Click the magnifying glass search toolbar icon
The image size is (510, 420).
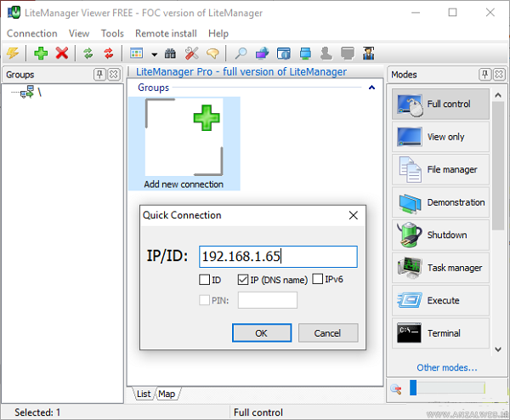coord(241,54)
